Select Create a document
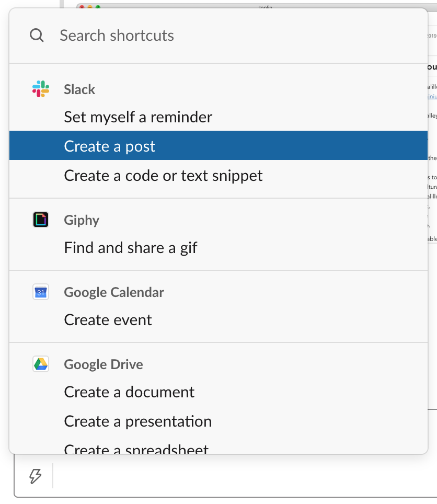Screen dimensions: 437x504 point(129,392)
